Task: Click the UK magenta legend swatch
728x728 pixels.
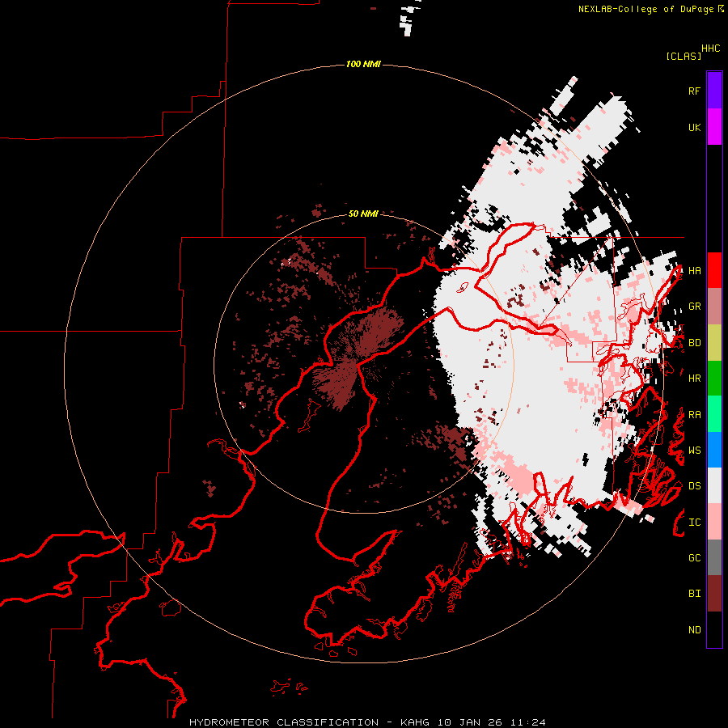Action: [x=714, y=127]
